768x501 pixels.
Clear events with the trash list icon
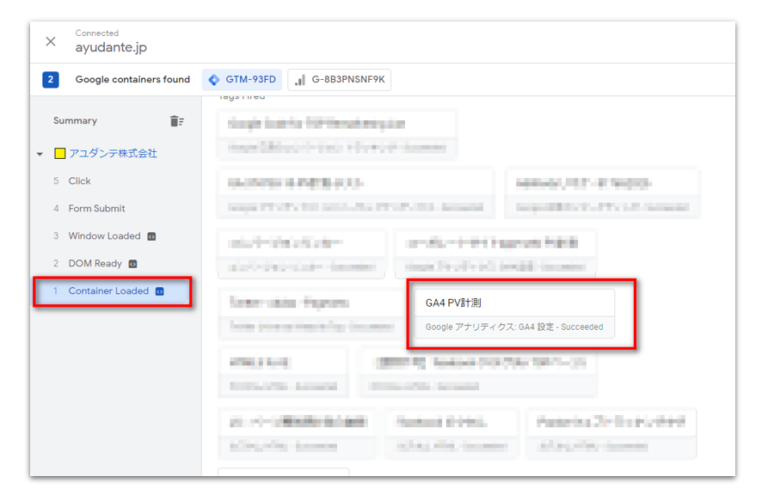(x=177, y=120)
